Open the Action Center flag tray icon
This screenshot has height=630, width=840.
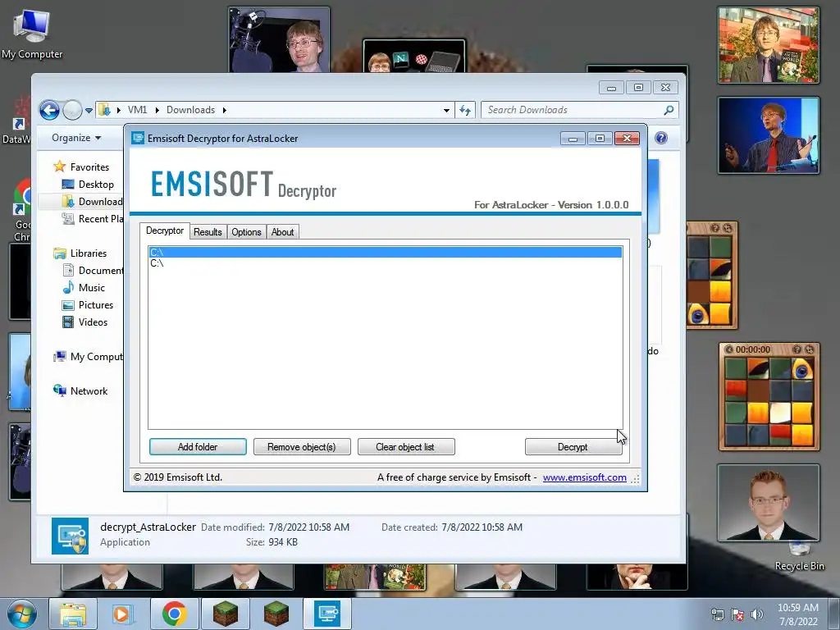coord(737,614)
